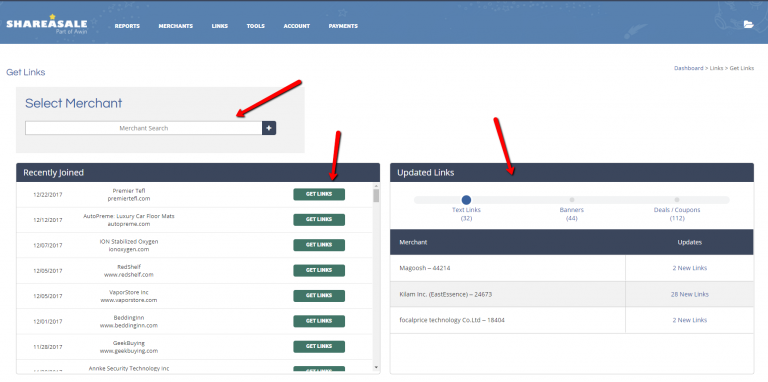Open the Merchants menu

point(175,26)
